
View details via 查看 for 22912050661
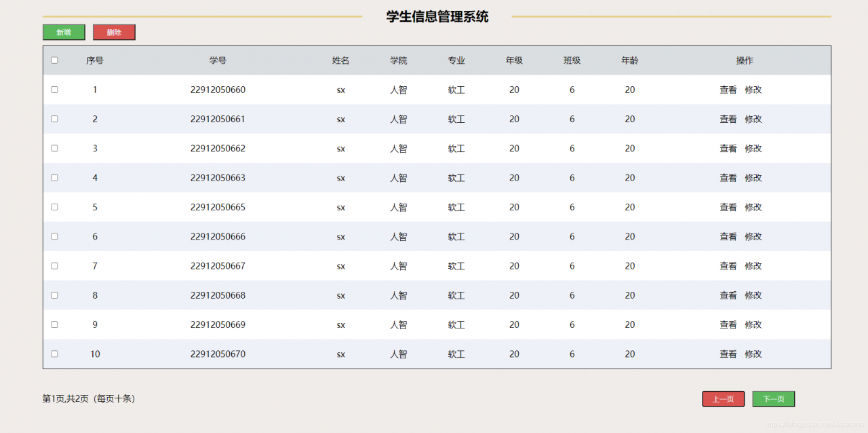coord(728,119)
